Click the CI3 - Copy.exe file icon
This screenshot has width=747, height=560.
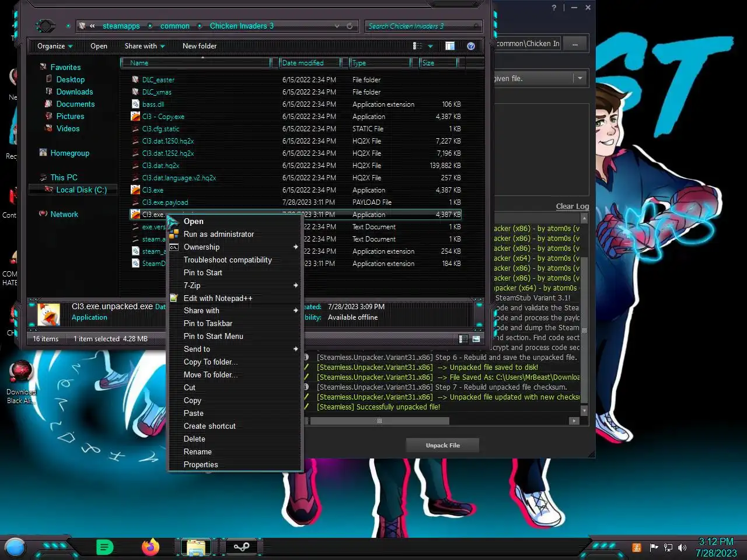[135, 117]
